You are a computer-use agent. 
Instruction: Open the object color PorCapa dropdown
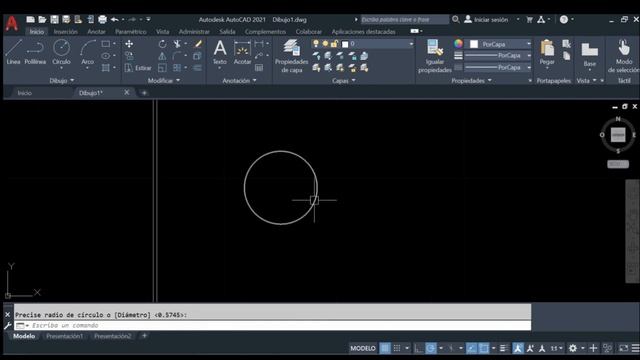[x=500, y=44]
